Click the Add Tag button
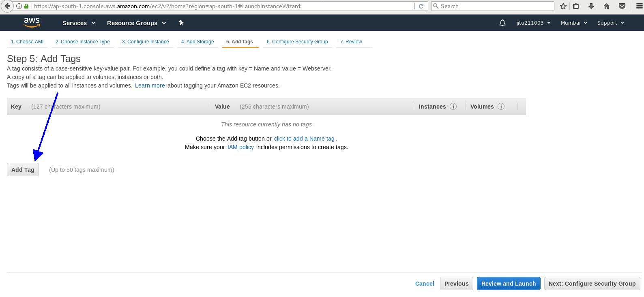The width and height of the screenshot is (644, 297). (23, 170)
